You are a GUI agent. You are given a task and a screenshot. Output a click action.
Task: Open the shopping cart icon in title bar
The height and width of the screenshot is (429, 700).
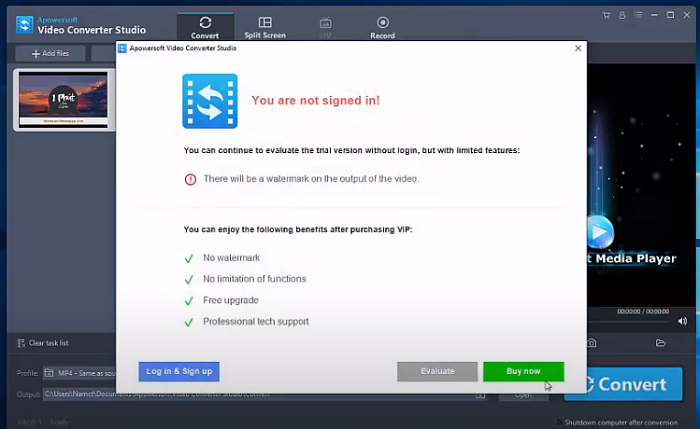[x=606, y=15]
